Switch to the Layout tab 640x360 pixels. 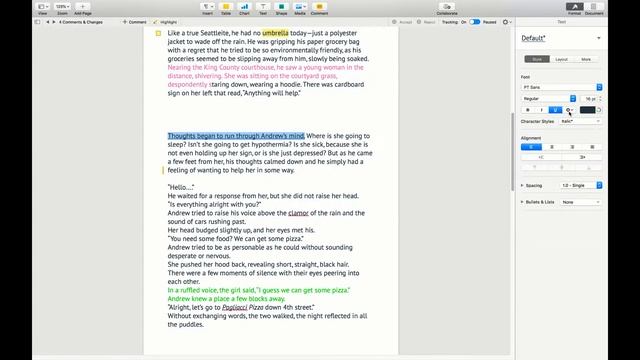point(561,59)
